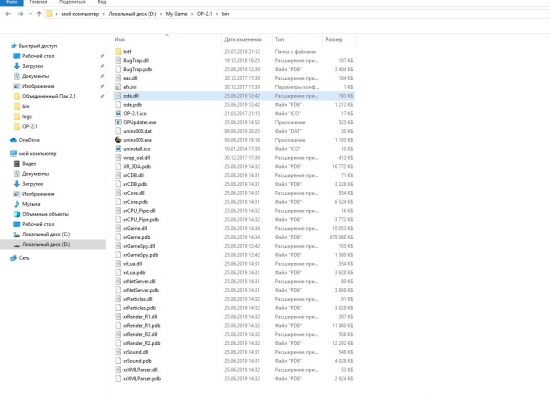This screenshot has height=398, width=550.
Task: Select OP-2.1.ico file icon
Action: click(x=118, y=113)
